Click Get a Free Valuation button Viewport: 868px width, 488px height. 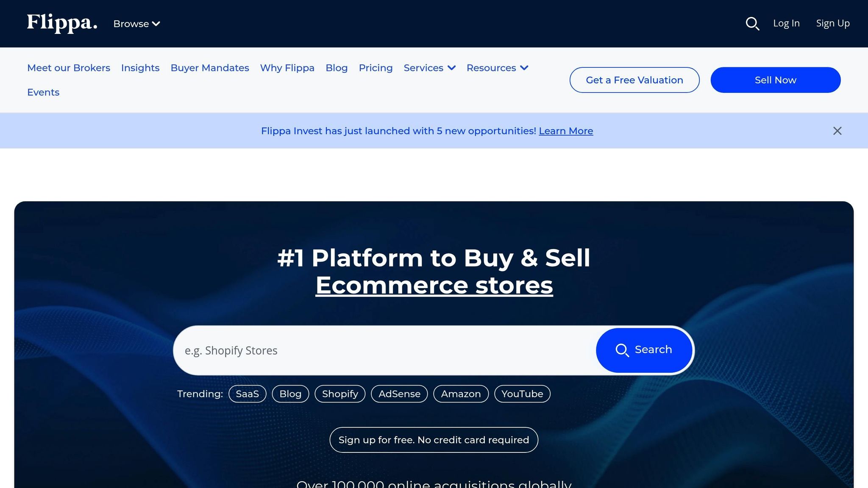pos(634,80)
